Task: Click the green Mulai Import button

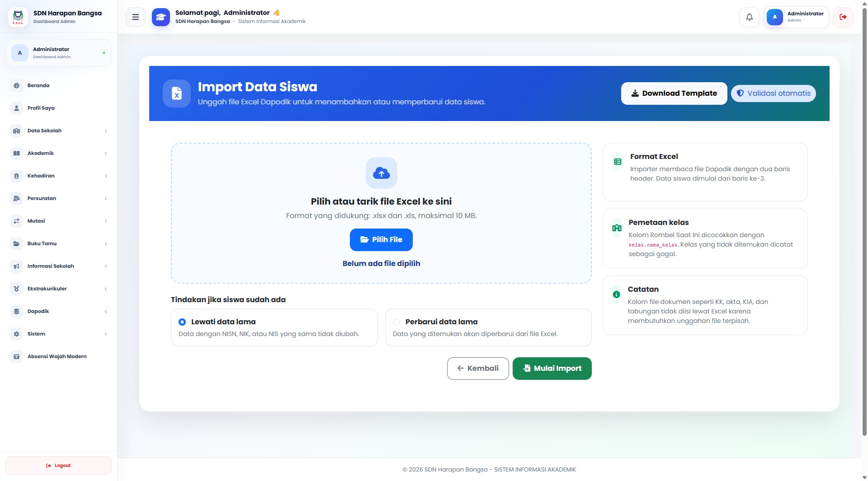Action: (552, 369)
